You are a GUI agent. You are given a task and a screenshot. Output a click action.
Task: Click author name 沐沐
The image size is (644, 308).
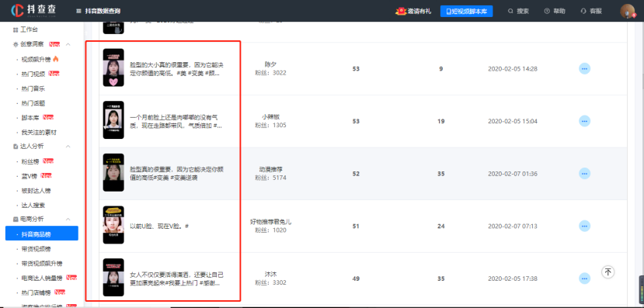tap(270, 274)
